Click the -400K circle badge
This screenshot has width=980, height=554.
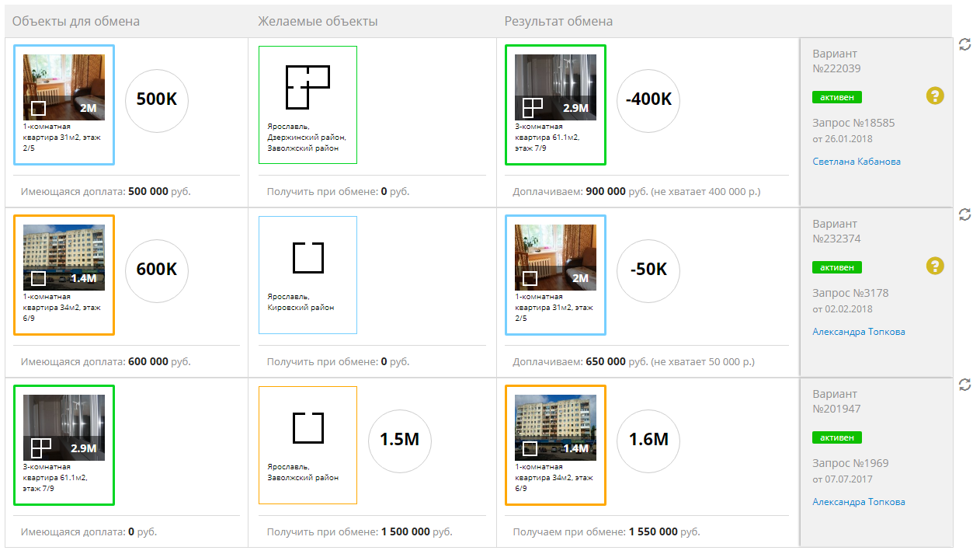[648, 99]
